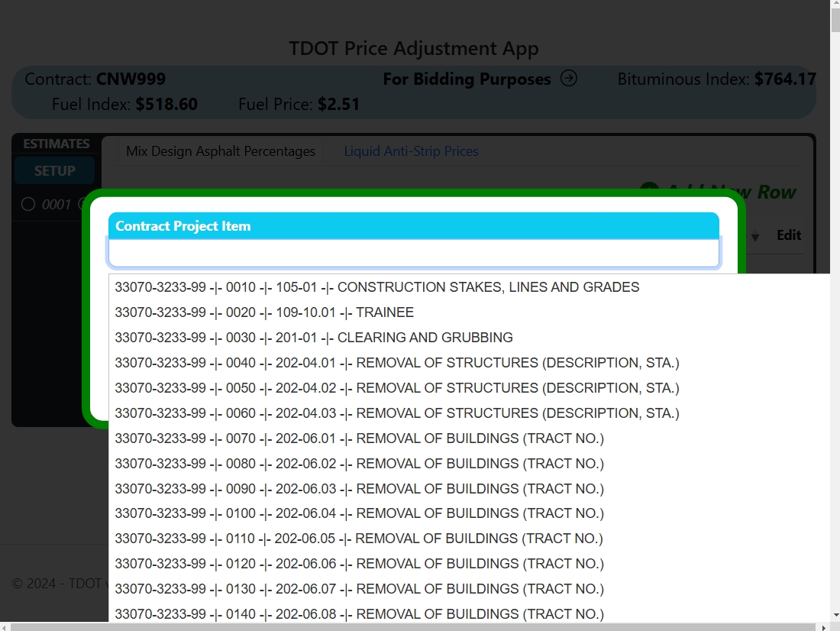This screenshot has width=840, height=631.
Task: Switch to Mix Design Asphalt Percentages tab
Action: (220, 151)
